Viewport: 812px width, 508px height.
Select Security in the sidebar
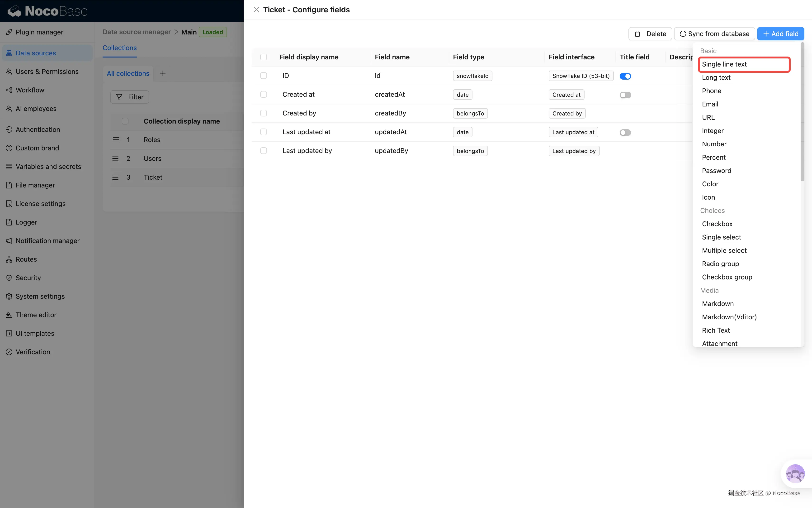[28, 278]
